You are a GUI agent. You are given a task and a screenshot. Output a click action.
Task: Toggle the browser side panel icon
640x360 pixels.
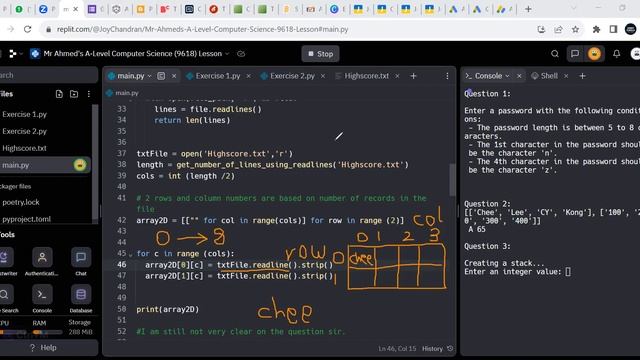613,29
